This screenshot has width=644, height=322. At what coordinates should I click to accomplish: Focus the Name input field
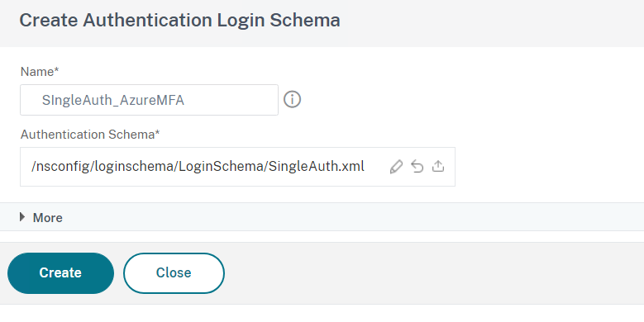point(149,100)
